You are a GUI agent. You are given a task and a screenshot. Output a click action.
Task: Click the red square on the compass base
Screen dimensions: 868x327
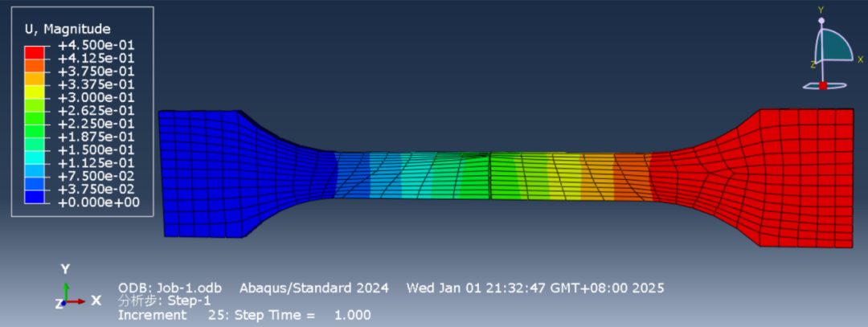pyautogui.click(x=823, y=85)
